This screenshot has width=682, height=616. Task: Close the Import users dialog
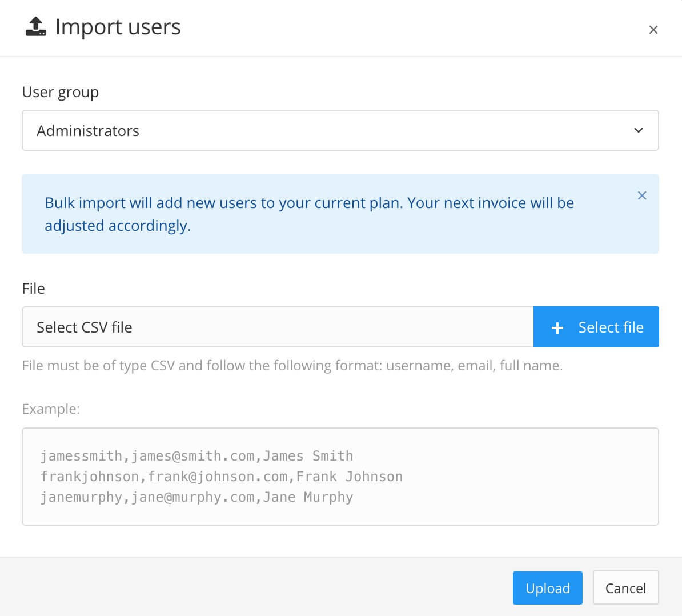pyautogui.click(x=653, y=29)
